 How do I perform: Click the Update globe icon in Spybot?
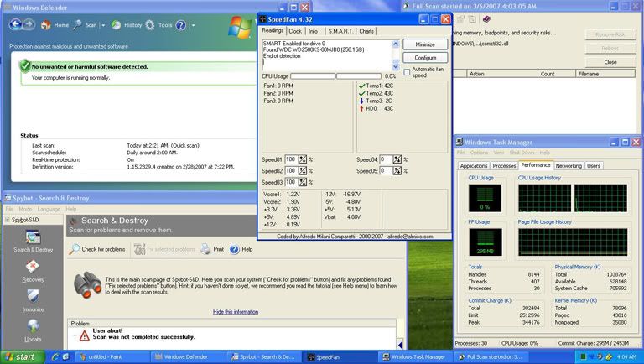33,327
